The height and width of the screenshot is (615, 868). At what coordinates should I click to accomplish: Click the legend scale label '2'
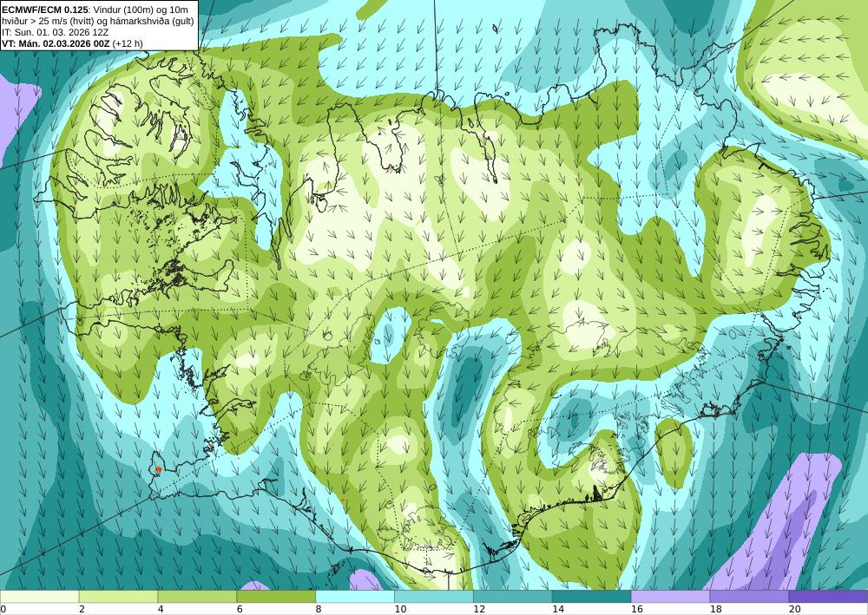[82, 610]
